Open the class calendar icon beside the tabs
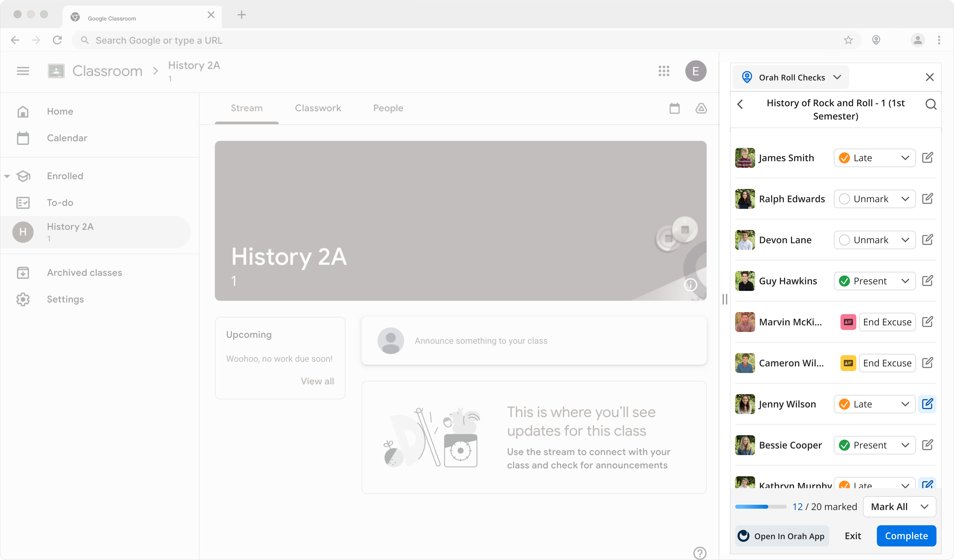 [x=674, y=108]
